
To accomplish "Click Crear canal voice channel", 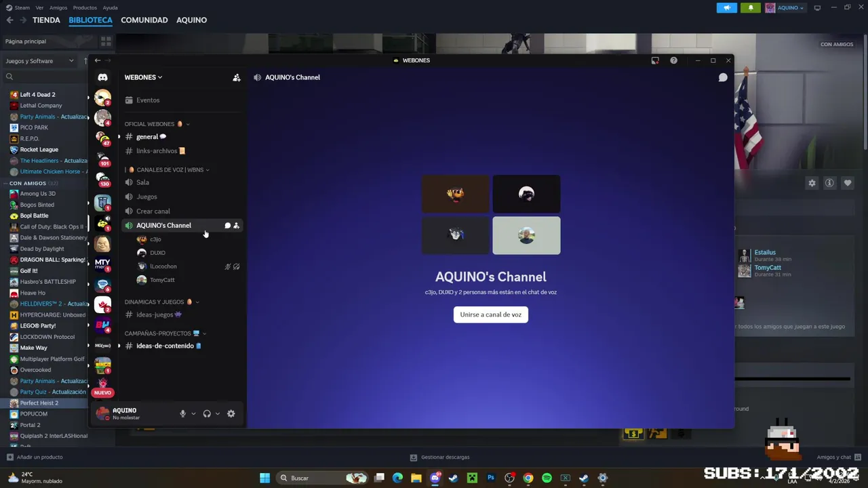I will pyautogui.click(x=182, y=211).
